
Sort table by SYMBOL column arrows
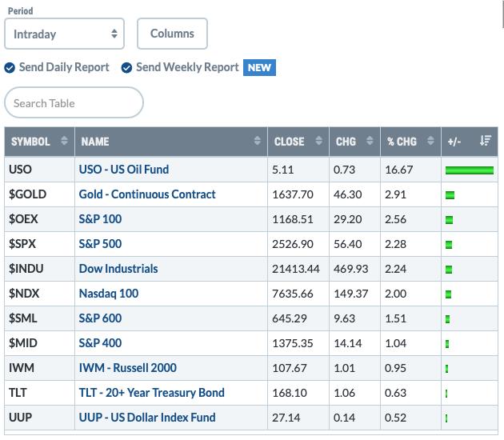click(64, 141)
